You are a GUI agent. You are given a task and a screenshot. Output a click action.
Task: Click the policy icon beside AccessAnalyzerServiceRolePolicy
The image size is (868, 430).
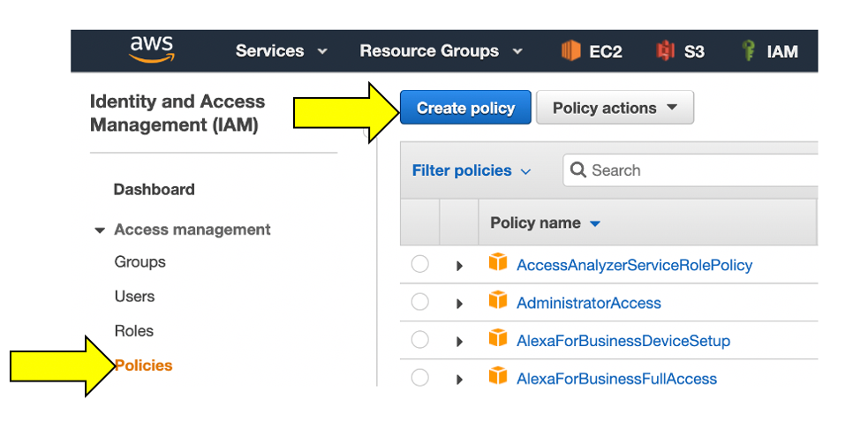pos(499,264)
